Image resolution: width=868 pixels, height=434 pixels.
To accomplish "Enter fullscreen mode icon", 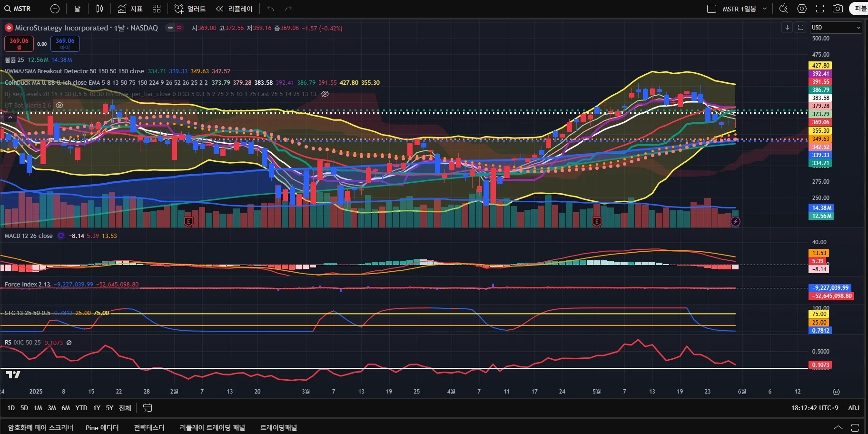I will 820,9.
